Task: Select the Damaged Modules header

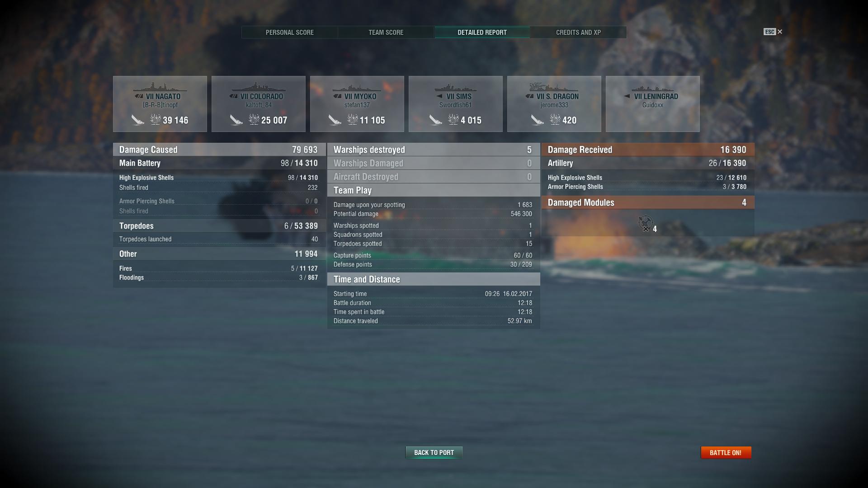Action: pos(648,202)
